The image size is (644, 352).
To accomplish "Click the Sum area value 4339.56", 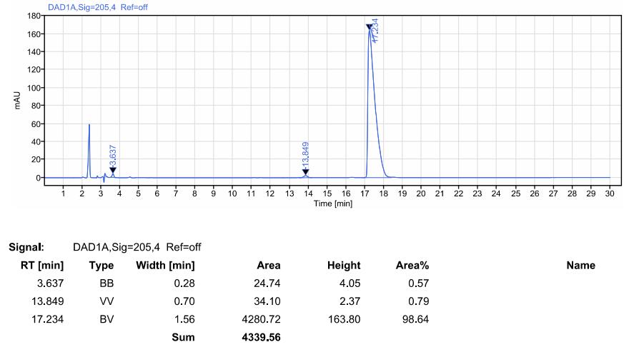I will [x=260, y=337].
